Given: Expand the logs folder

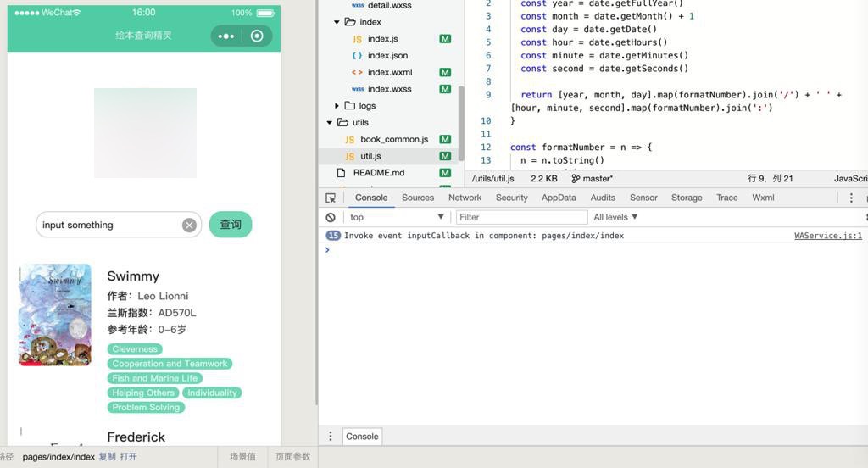Looking at the screenshot, I should (x=337, y=105).
